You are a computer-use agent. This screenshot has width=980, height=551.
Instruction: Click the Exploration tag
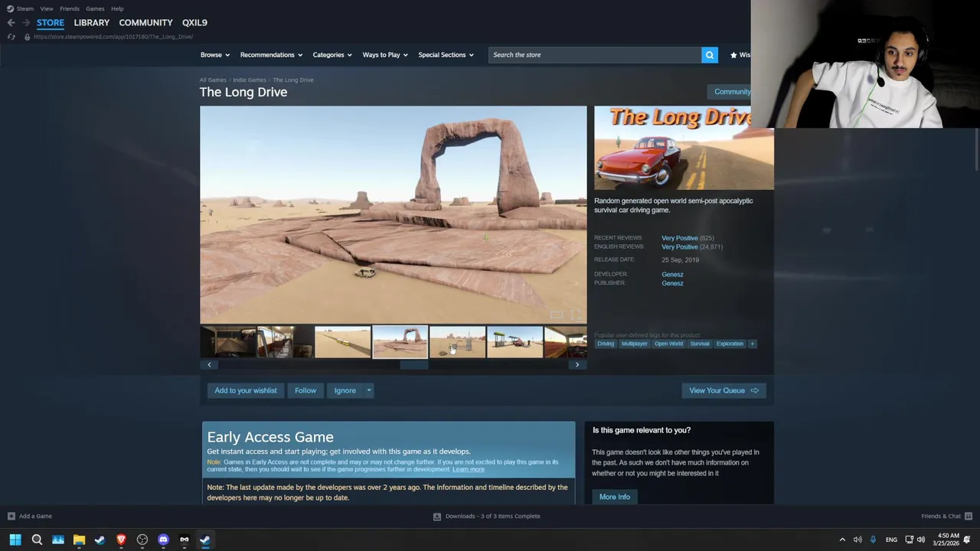point(730,344)
